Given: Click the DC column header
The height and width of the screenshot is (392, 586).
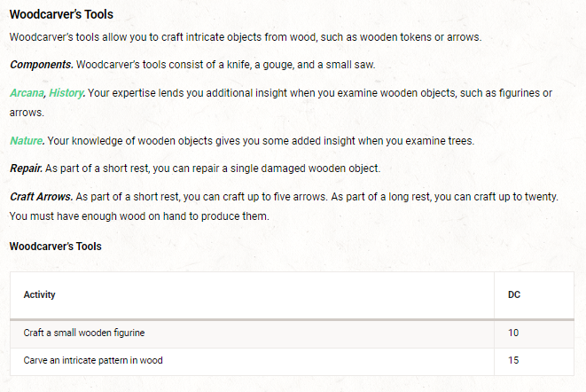Looking at the screenshot, I should point(514,294).
